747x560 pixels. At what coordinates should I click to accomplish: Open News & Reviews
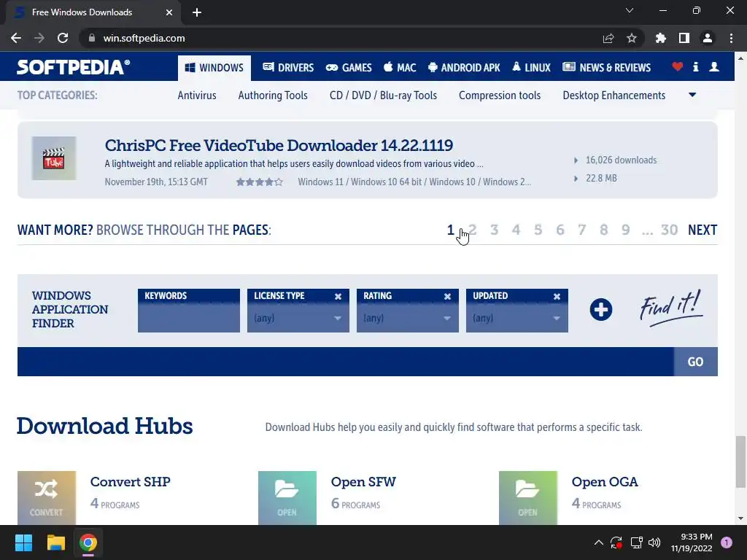pos(606,68)
